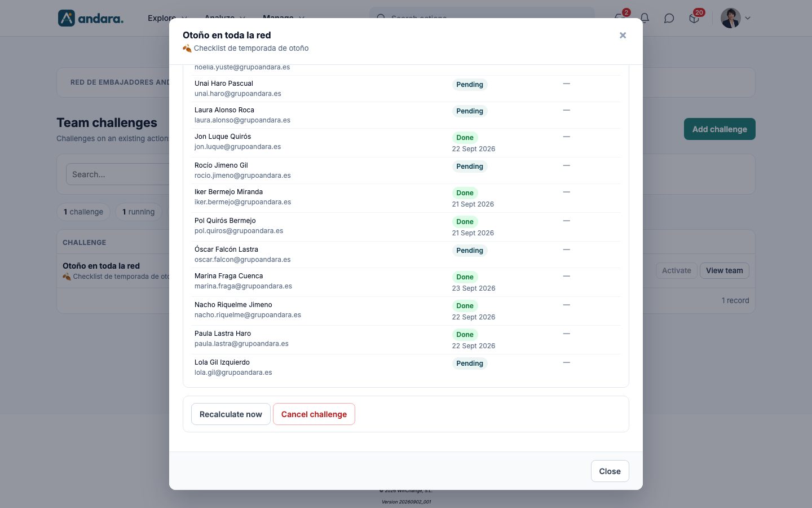This screenshot has height=508, width=812.
Task: Click the modal title Otoño en toda la red
Action: (227, 35)
